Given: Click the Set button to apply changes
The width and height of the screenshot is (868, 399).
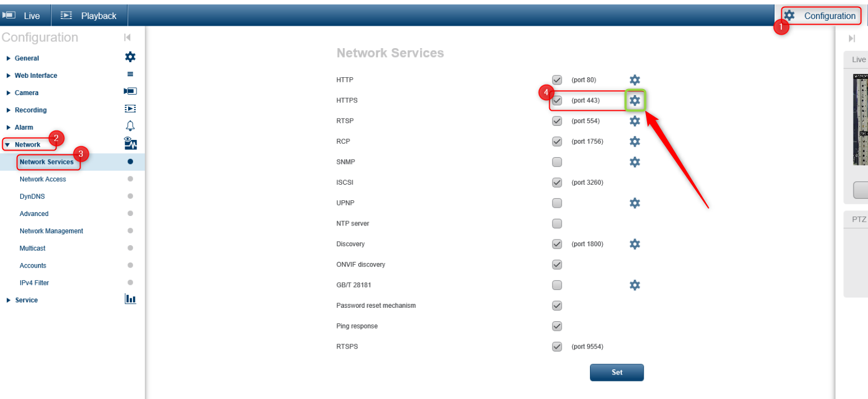Looking at the screenshot, I should tap(616, 372).
